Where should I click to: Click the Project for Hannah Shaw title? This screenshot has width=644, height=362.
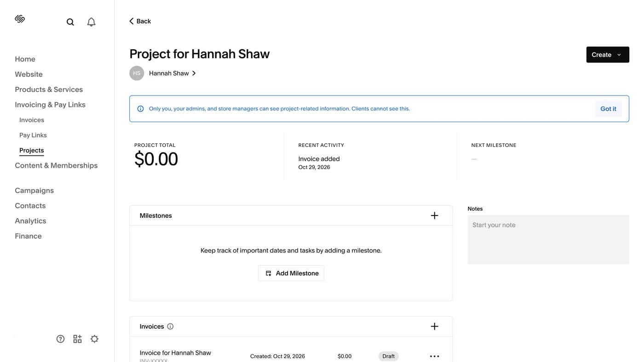coord(200,54)
